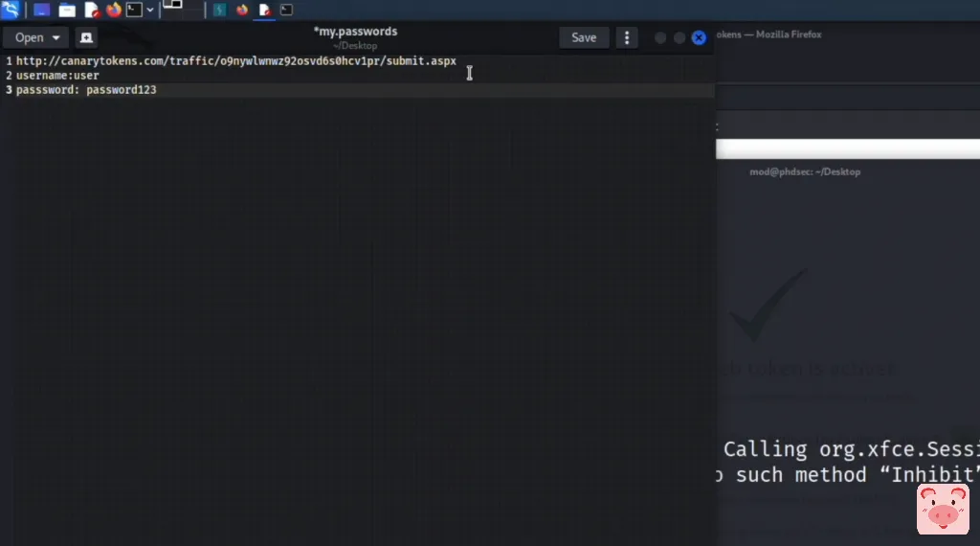Click the show desktop panel icon
Image resolution: width=980 pixels, height=546 pixels.
[41, 10]
